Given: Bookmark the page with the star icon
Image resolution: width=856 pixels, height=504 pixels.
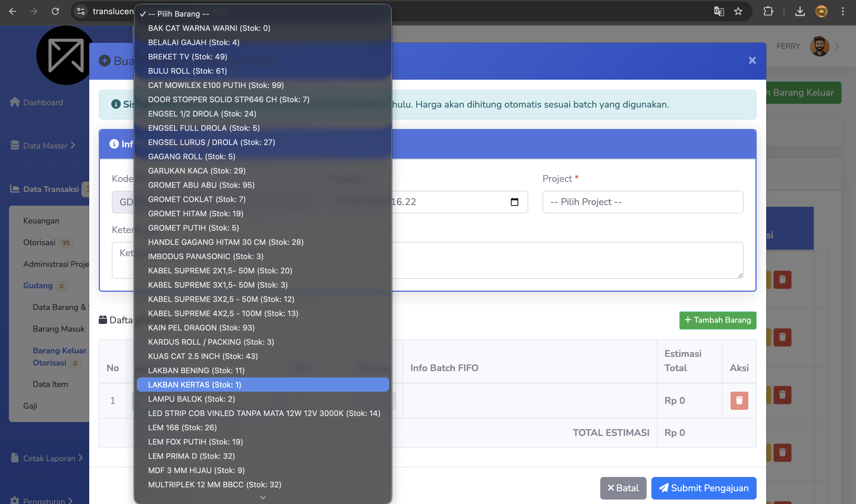Looking at the screenshot, I should tap(738, 12).
